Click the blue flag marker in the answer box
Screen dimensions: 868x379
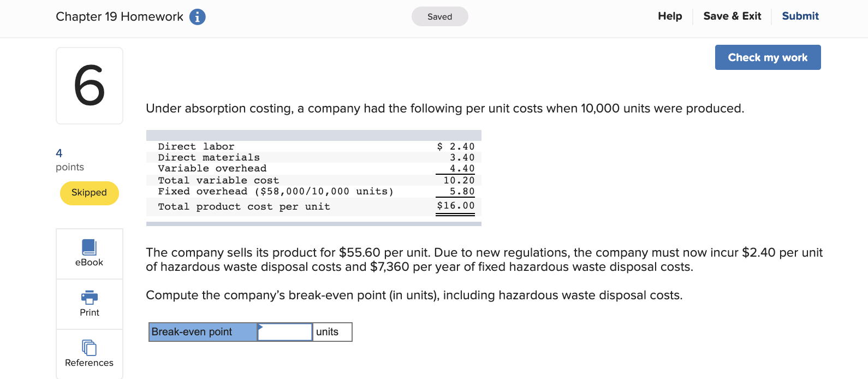(261, 328)
